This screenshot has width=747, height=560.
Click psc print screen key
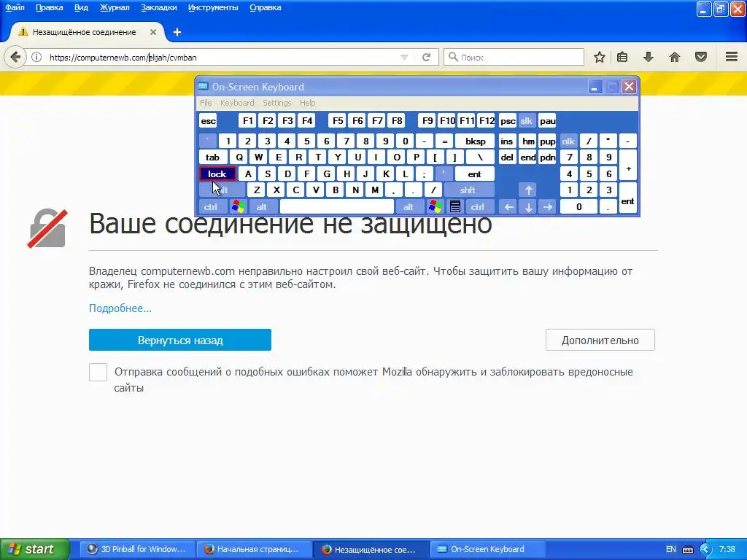[x=508, y=121]
